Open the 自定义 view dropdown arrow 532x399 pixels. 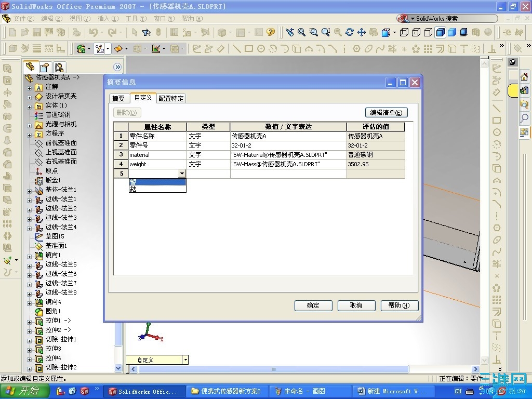coord(185,360)
